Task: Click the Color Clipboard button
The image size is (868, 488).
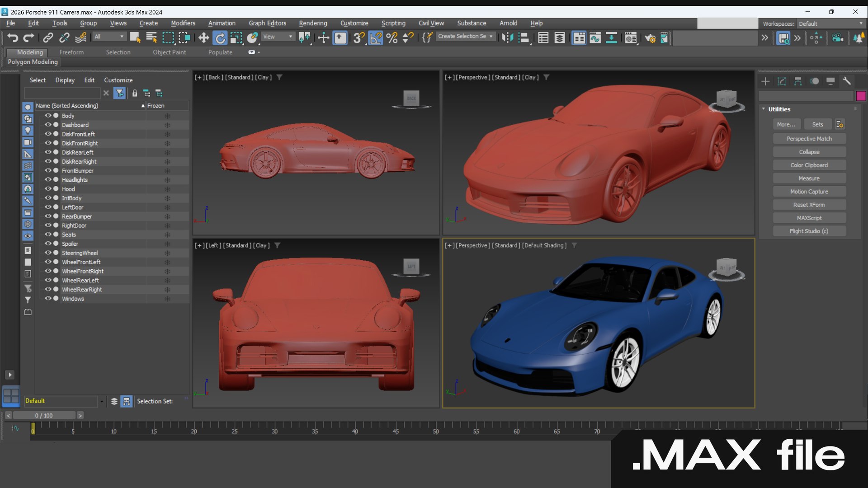Action: (809, 165)
